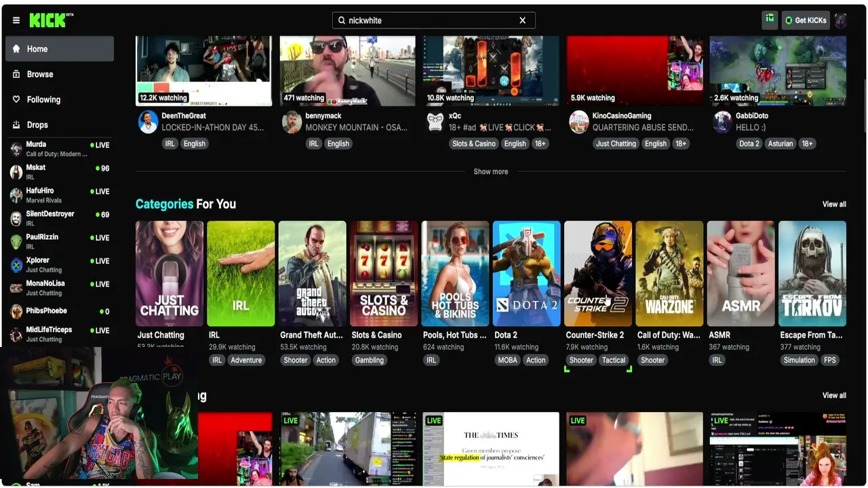Focus the search field containing nickwhite
Viewport: 868px width, 488px height.
click(434, 20)
